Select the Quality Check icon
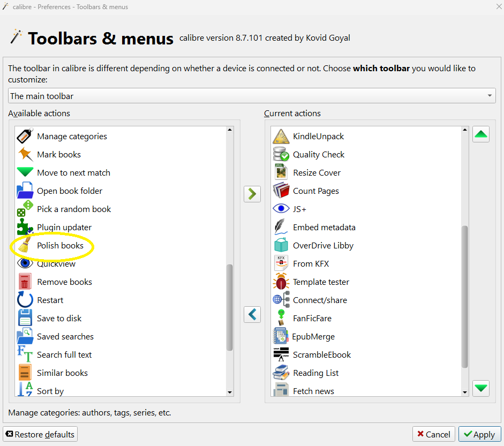This screenshot has width=504, height=446. (x=281, y=155)
